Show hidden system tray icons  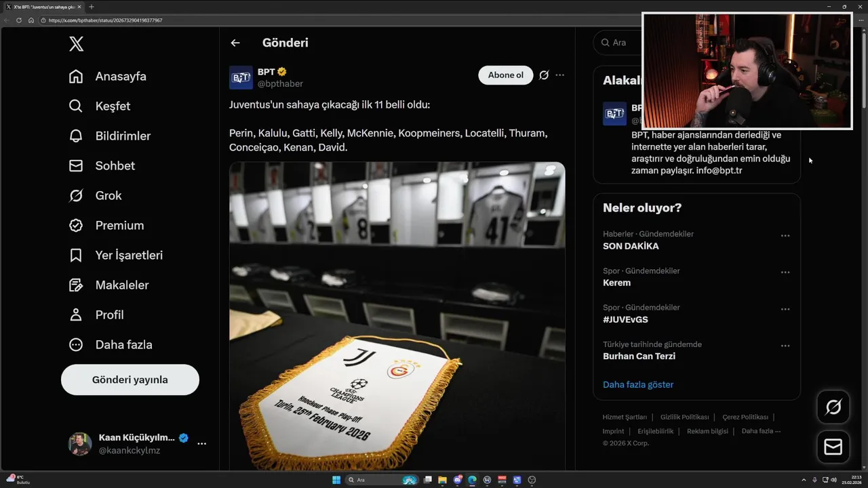click(804, 480)
